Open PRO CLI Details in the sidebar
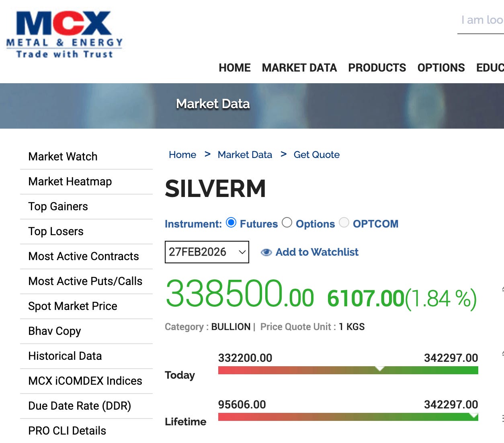The width and height of the screenshot is (504, 443). coord(86,431)
